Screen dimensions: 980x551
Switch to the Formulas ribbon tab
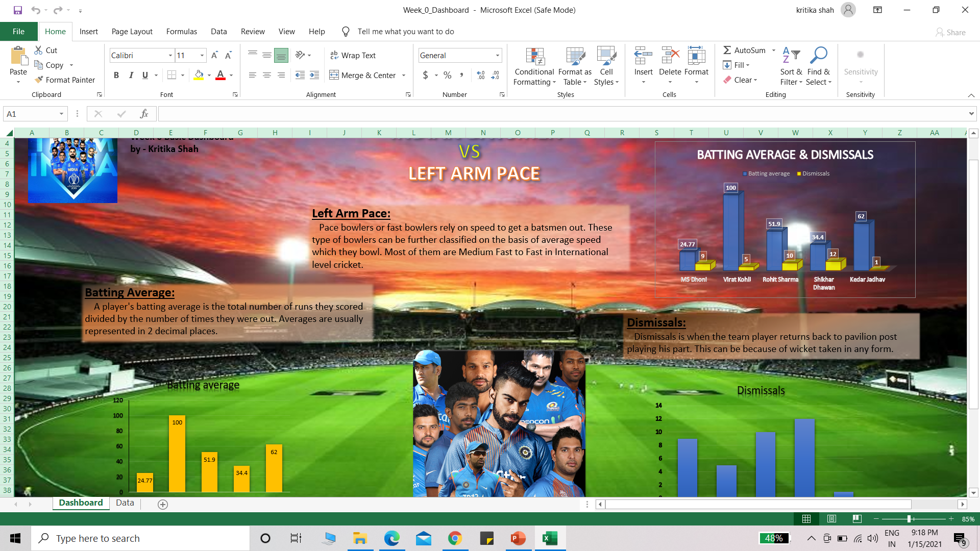pyautogui.click(x=181, y=31)
